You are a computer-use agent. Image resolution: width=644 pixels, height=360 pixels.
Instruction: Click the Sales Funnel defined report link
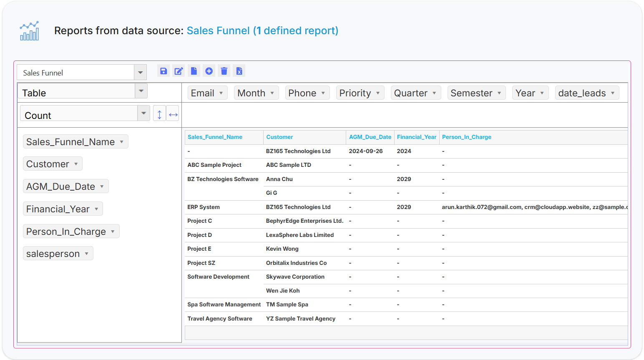262,31
